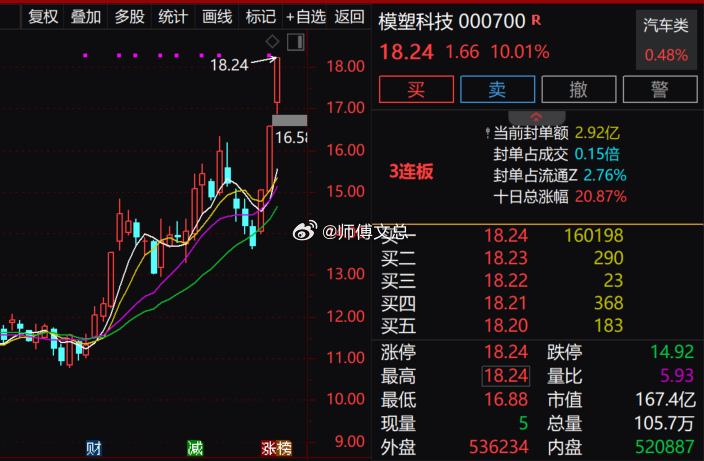This screenshot has height=461, width=704.
Task: Click the gray 16.58 price tag on chart
Action: (x=290, y=120)
